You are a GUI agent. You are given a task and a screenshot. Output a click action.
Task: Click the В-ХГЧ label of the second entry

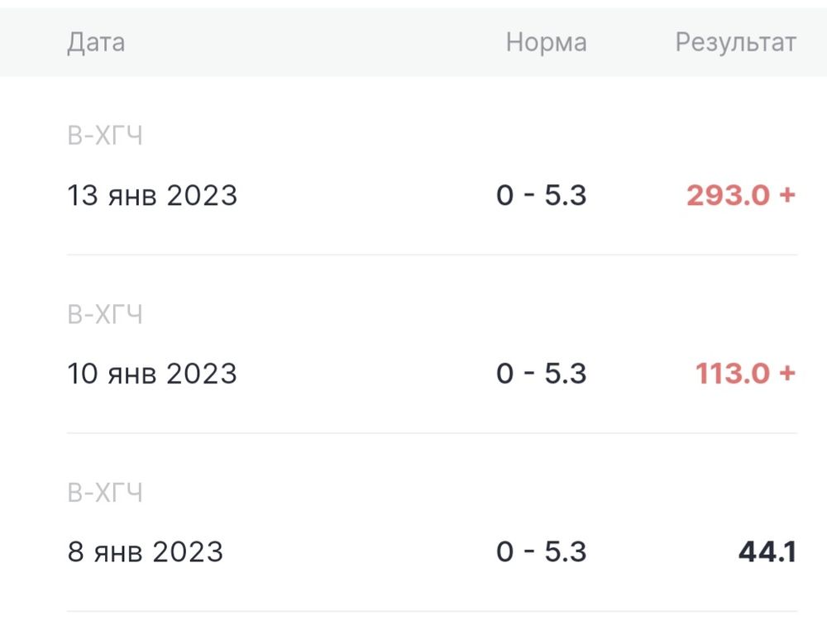pos(106,314)
